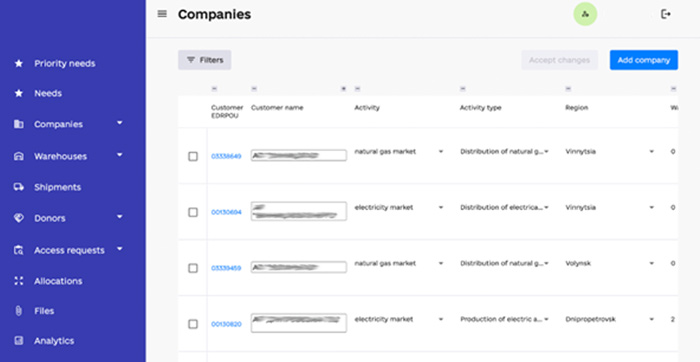Check the box next to 00130820
700x362 pixels.
(193, 324)
